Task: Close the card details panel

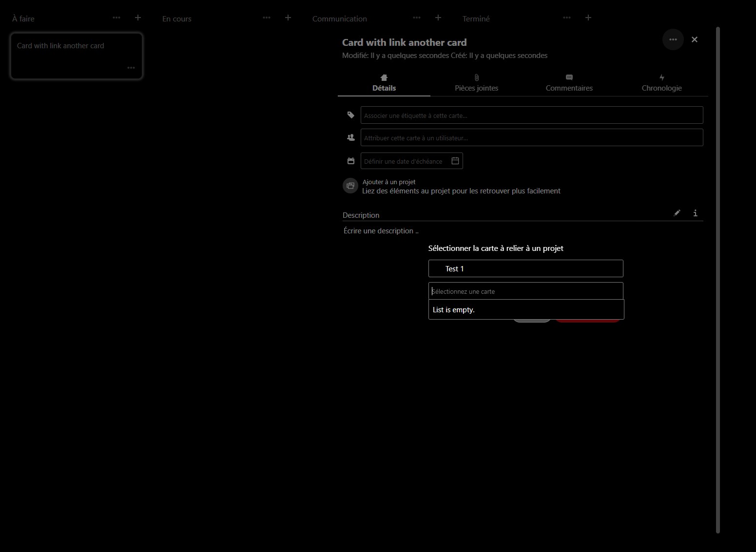Action: pos(695,39)
